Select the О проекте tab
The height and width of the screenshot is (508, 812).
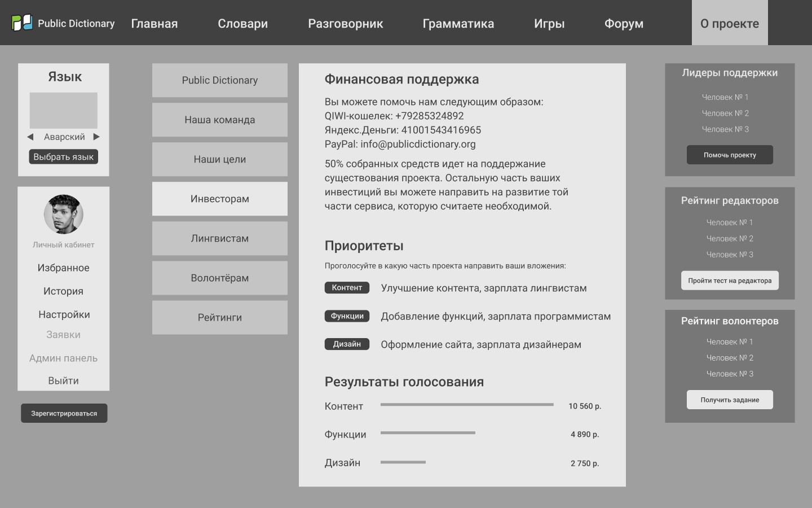(730, 23)
